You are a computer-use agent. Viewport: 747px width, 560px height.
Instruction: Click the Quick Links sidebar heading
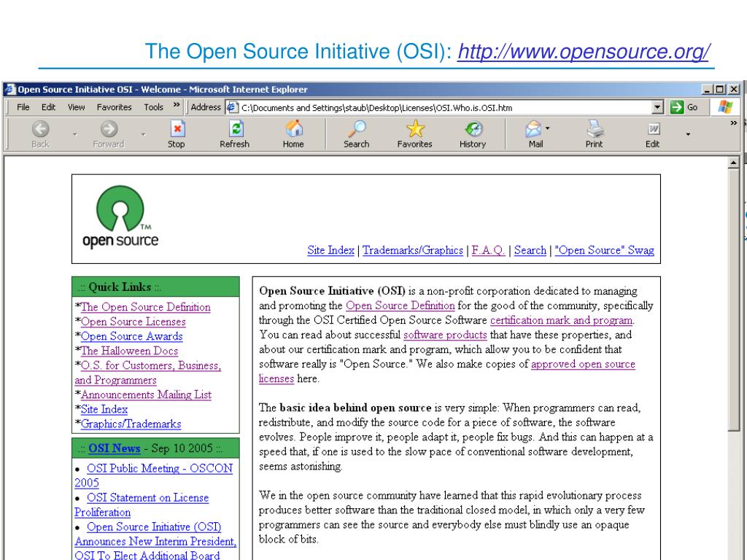click(120, 287)
